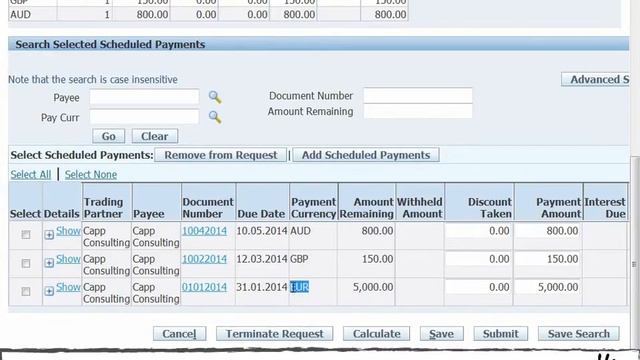Focus the Document Number input field
This screenshot has height=360, width=640.
[x=418, y=96]
